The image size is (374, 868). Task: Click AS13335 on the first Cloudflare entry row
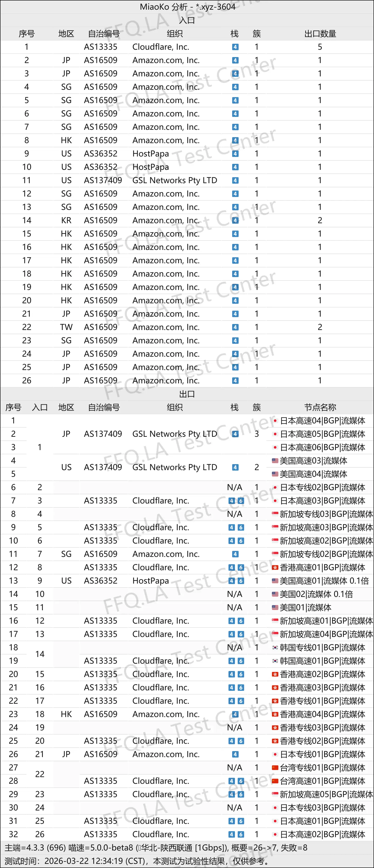(101, 47)
